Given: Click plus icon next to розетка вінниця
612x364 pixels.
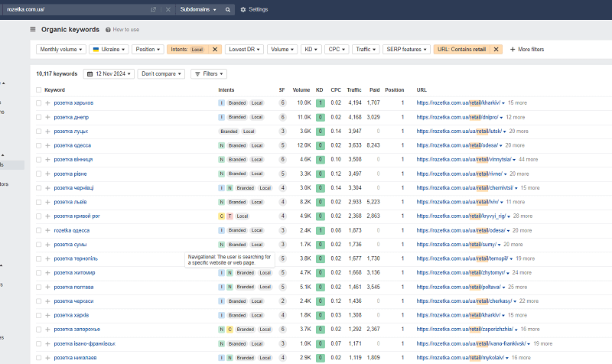Looking at the screenshot, I should (47, 160).
